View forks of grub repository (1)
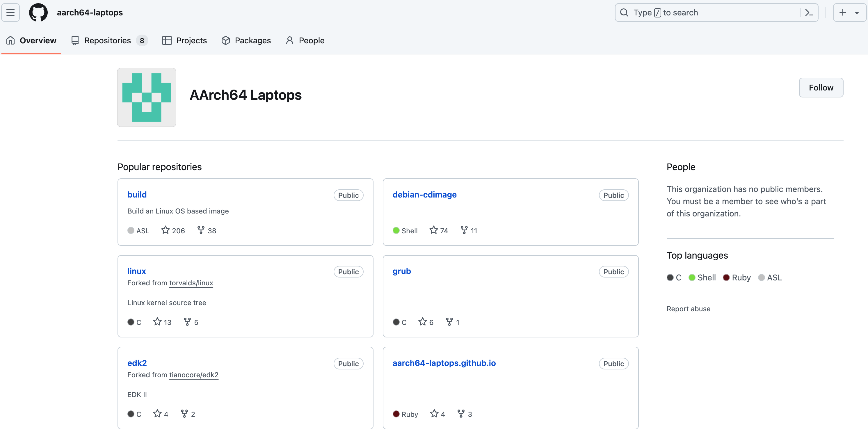 452,322
